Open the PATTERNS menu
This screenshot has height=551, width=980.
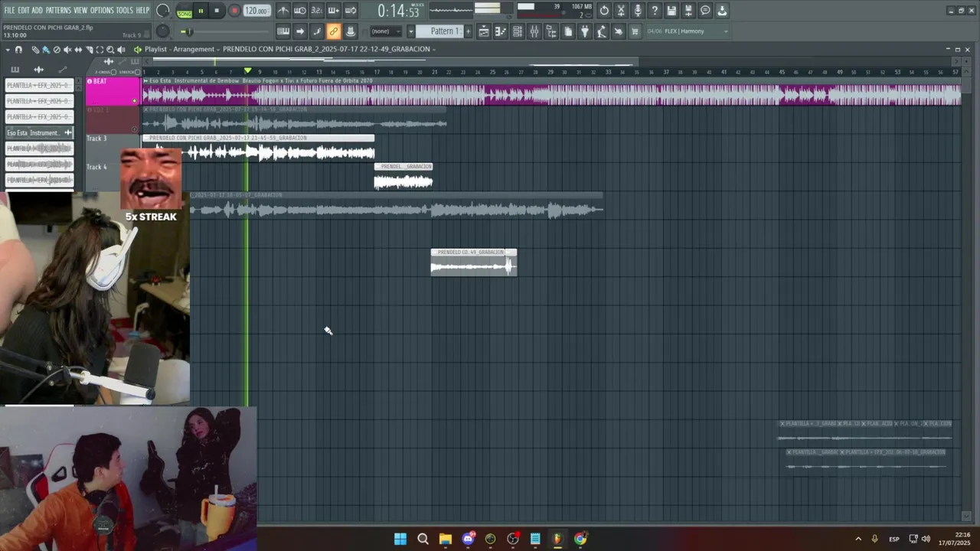click(58, 10)
